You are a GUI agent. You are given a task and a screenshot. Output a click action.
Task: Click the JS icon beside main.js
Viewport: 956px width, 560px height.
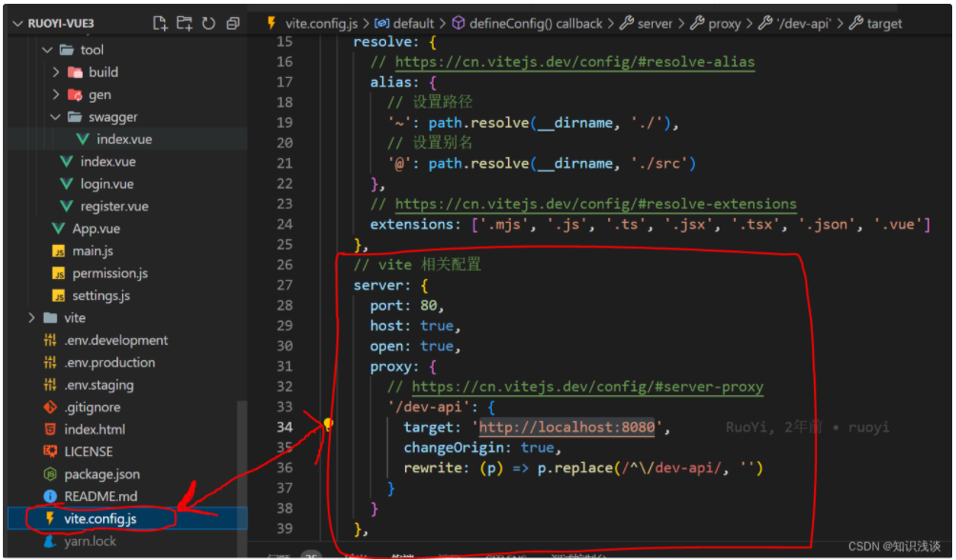click(58, 251)
